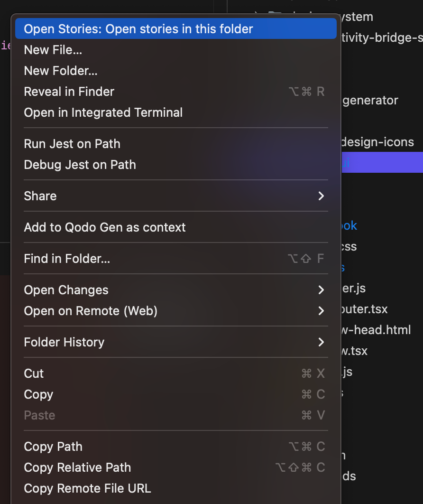
Task: Expand Open Changes submenu arrow
Action: [321, 290]
